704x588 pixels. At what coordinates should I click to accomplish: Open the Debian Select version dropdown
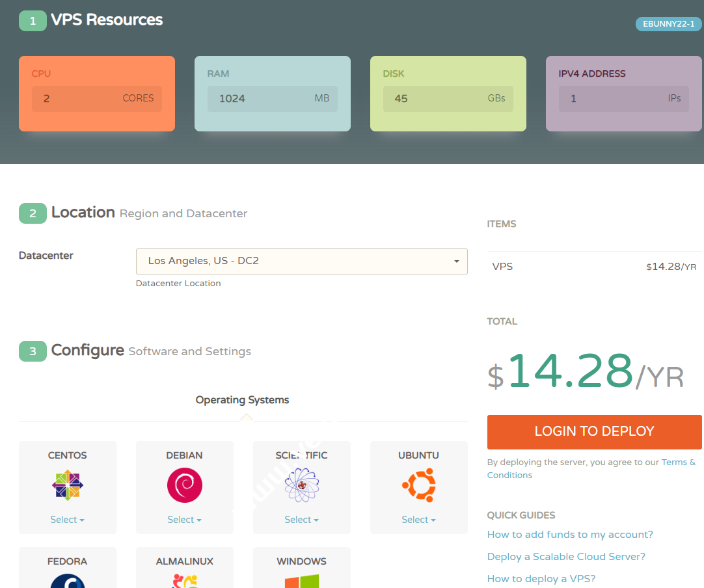[184, 520]
